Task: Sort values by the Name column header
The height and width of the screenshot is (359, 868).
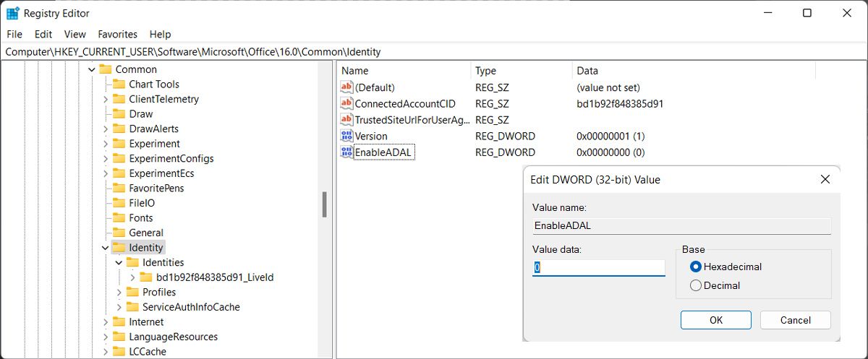Action: point(404,71)
